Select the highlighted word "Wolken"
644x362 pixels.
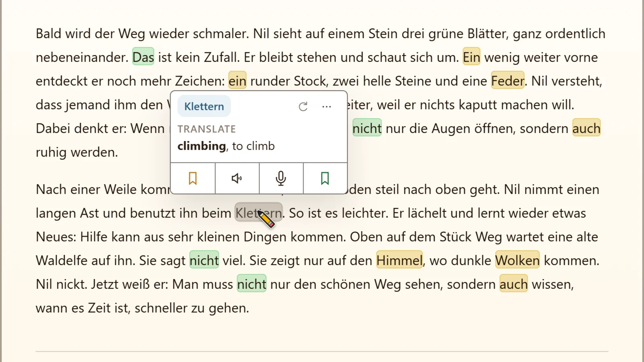pyautogui.click(x=517, y=260)
